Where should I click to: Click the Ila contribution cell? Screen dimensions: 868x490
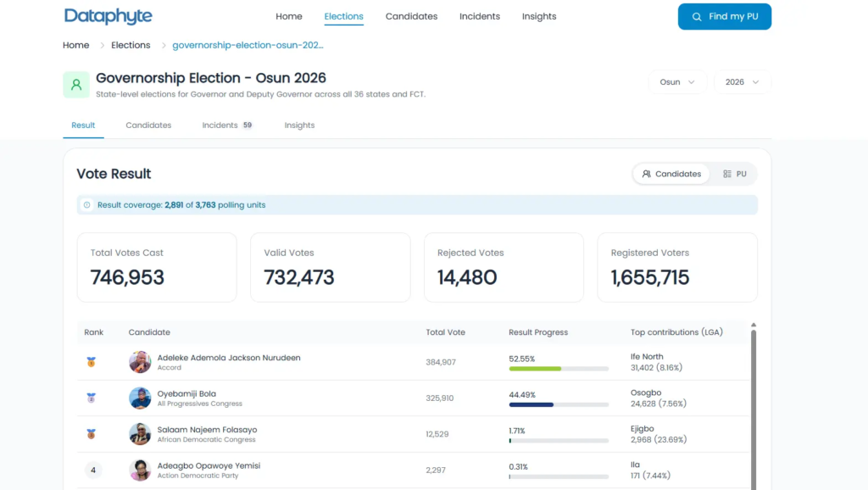pyautogui.click(x=650, y=470)
